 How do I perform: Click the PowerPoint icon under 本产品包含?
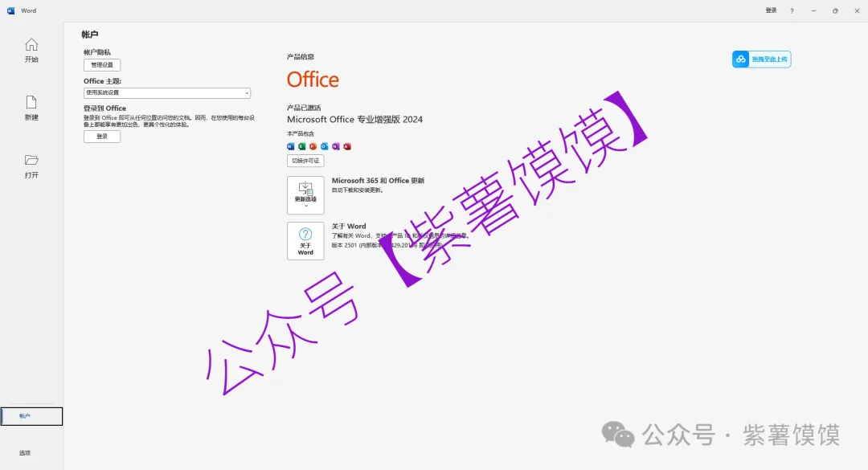click(313, 146)
